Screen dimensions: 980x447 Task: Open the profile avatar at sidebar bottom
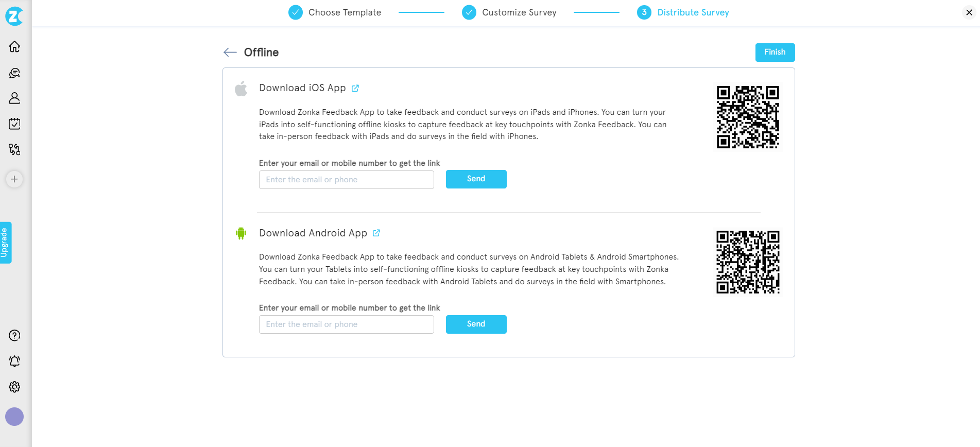(x=14, y=417)
